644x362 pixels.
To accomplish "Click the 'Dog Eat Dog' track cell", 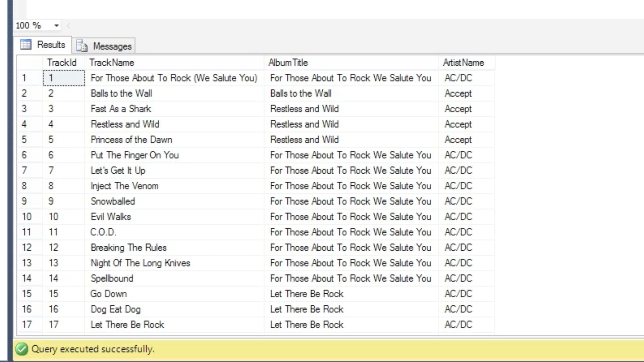I will pyautogui.click(x=115, y=309).
